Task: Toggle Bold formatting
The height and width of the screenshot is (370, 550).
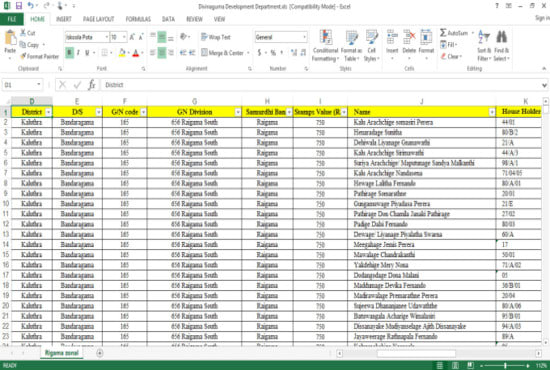Action: coord(69,53)
